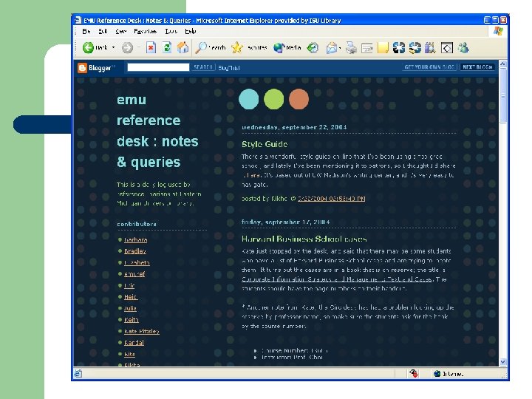Image resolution: width=532 pixels, height=399 pixels.
Task: Click the contributors sidebar heading
Action: coord(137,224)
